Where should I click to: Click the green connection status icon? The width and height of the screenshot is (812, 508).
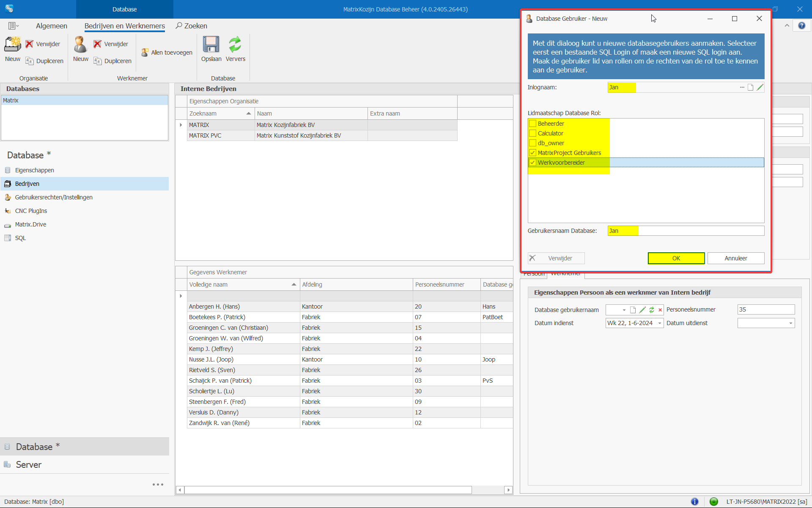tap(714, 502)
